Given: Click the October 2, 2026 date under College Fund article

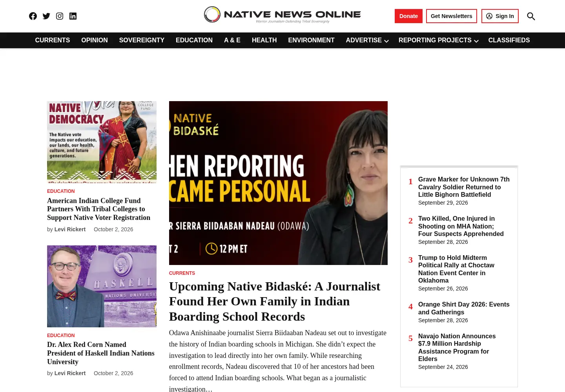Looking at the screenshot, I should pos(113,229).
